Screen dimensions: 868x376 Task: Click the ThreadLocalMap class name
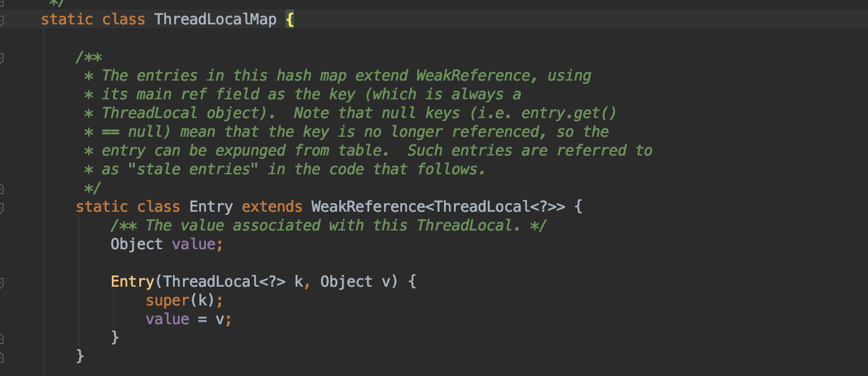pyautogui.click(x=215, y=19)
